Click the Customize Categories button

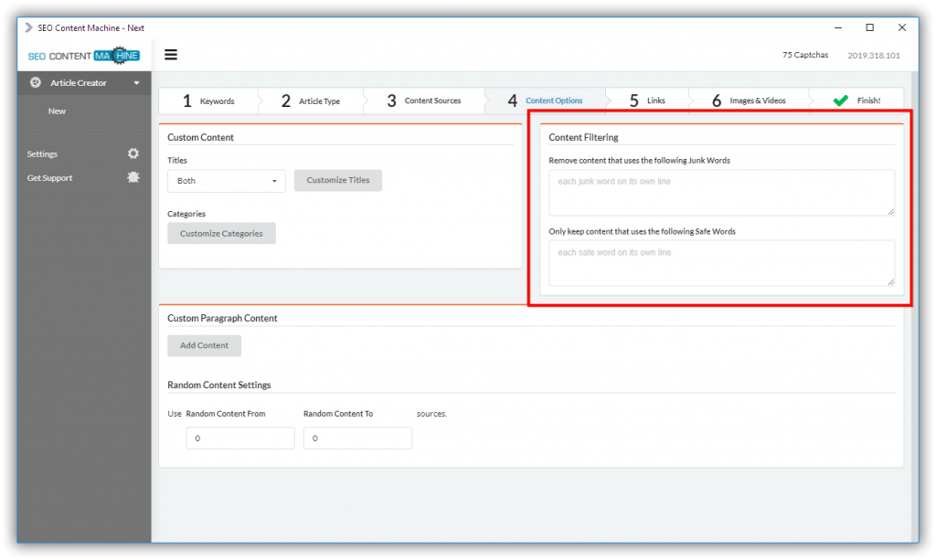[x=221, y=233]
